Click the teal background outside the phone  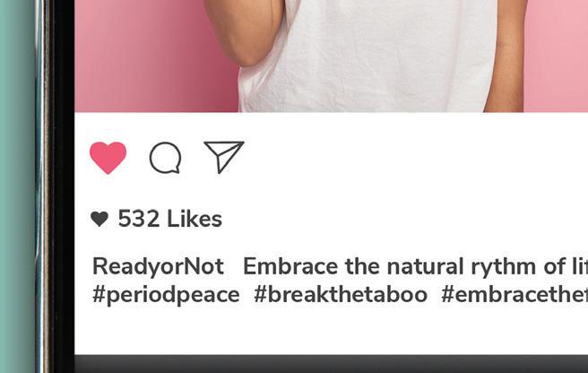[17, 186]
